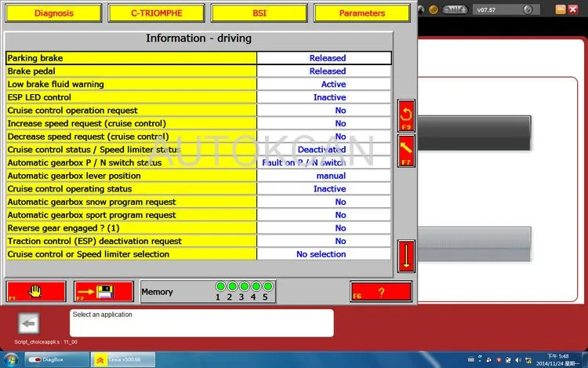Select Low brake fluid warning row
The height and width of the screenshot is (368, 588).
pyautogui.click(x=199, y=84)
